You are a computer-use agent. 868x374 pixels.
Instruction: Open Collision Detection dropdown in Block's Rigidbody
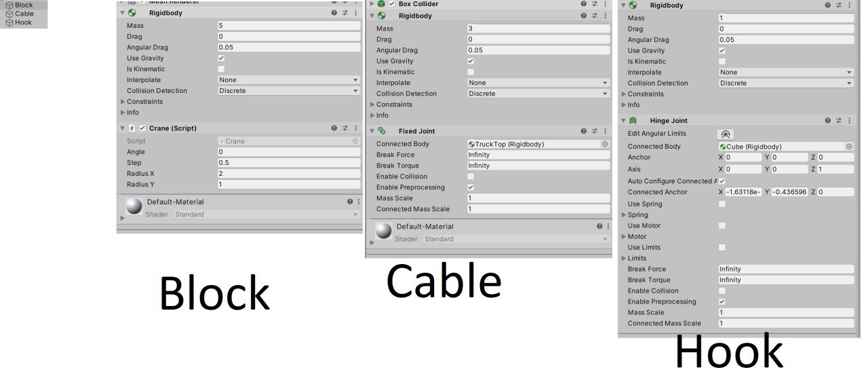click(289, 91)
